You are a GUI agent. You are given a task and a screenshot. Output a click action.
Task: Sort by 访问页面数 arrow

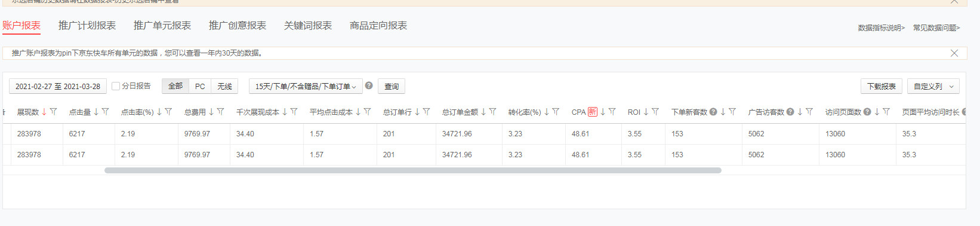point(877,112)
